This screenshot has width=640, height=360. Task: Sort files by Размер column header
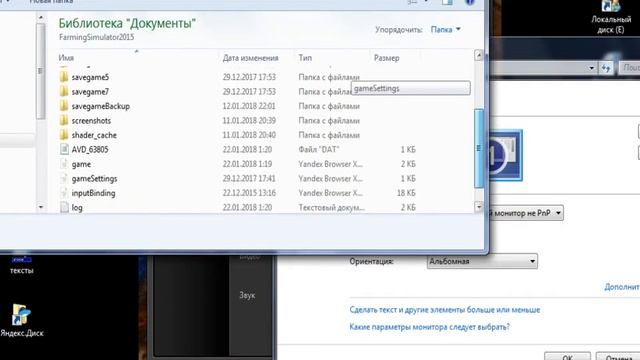386,58
